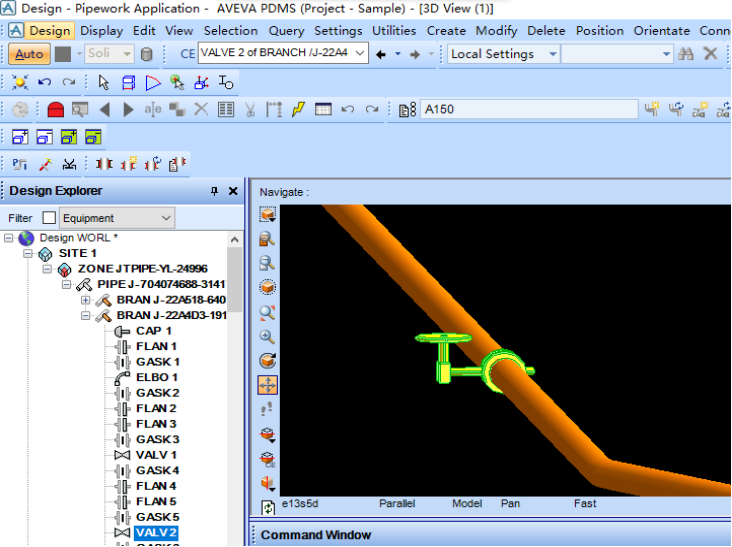Click the scissors icon in pipework toolbar
Viewport: 732px width, 547px height.
[250, 109]
